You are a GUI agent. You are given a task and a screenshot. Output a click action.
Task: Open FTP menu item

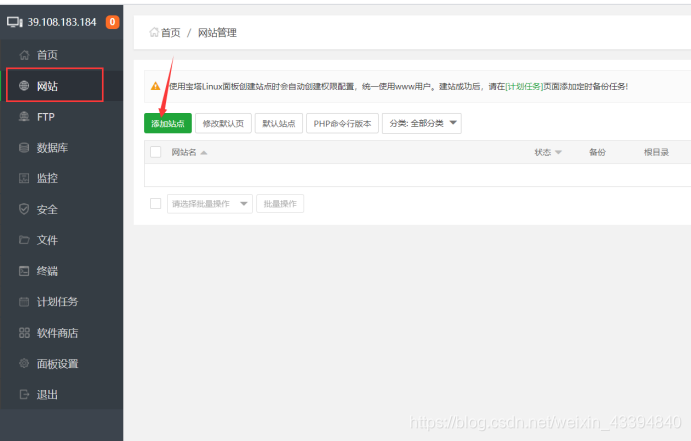pos(62,117)
